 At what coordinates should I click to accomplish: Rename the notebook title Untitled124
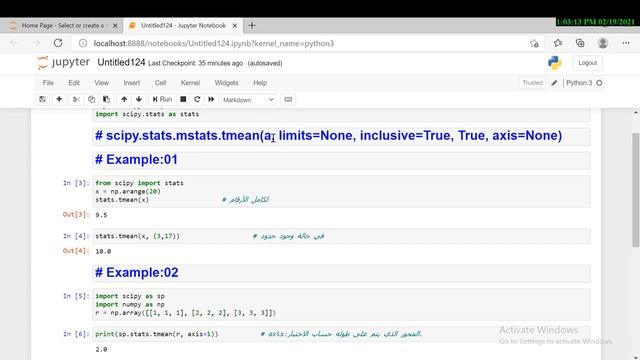121,62
